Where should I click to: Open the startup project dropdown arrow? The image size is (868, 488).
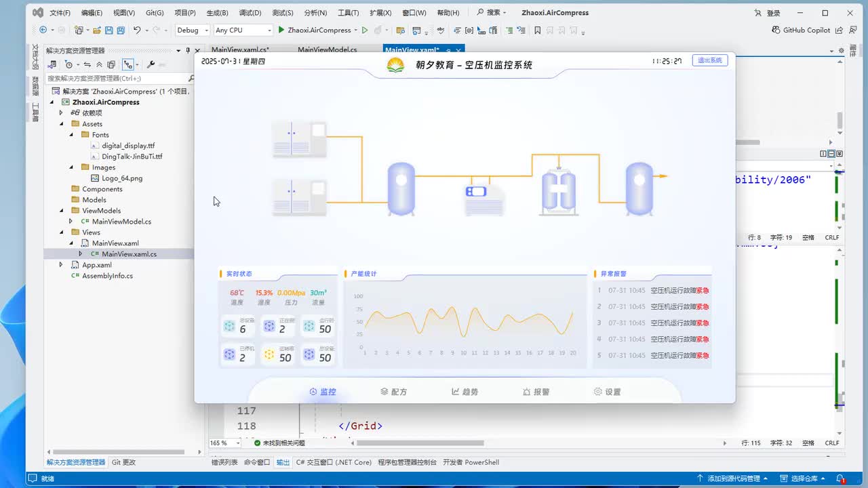tap(355, 30)
